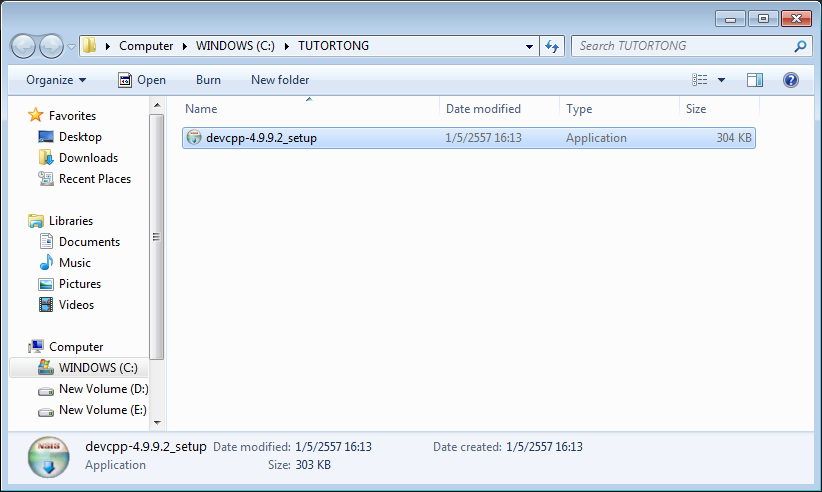Viewport: 822px width, 492px height.
Task: Click the file's 304 KB size cell
Action: point(734,138)
